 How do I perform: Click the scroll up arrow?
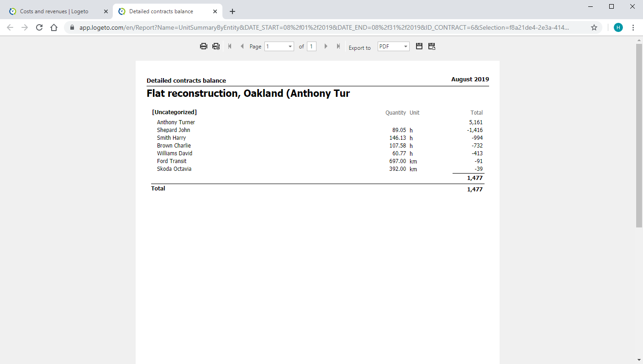639,40
